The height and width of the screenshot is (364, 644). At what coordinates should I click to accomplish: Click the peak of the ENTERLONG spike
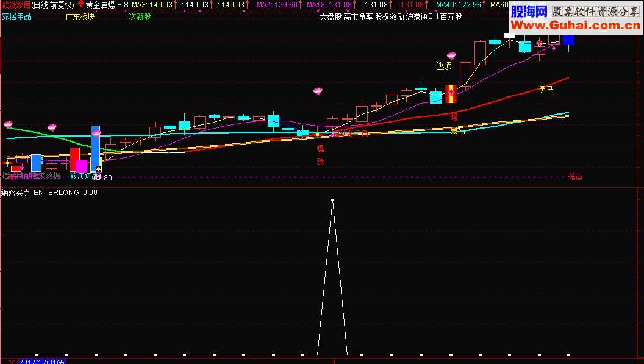(x=333, y=201)
